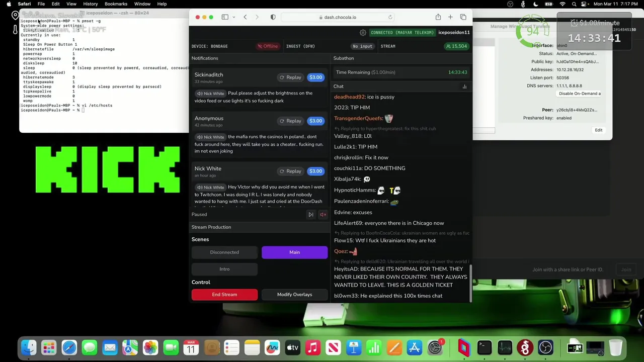Screen dimensions: 644x362
Task: Open the Trash in the Dock
Action: point(616,347)
